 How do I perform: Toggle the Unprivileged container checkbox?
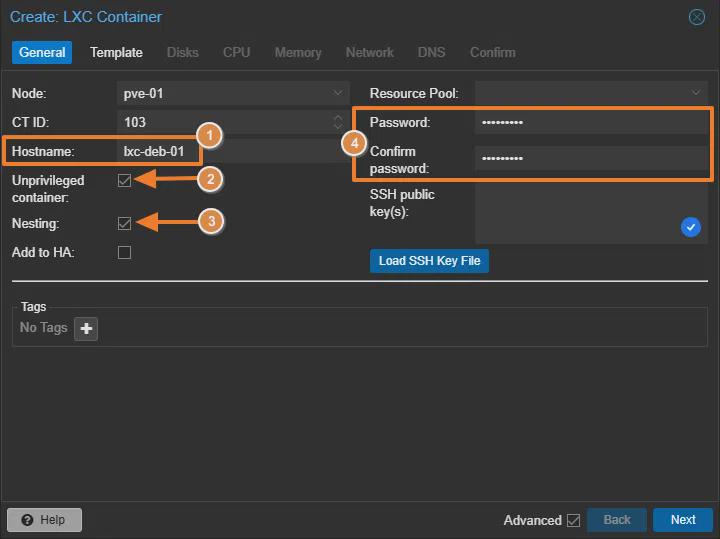point(124,180)
